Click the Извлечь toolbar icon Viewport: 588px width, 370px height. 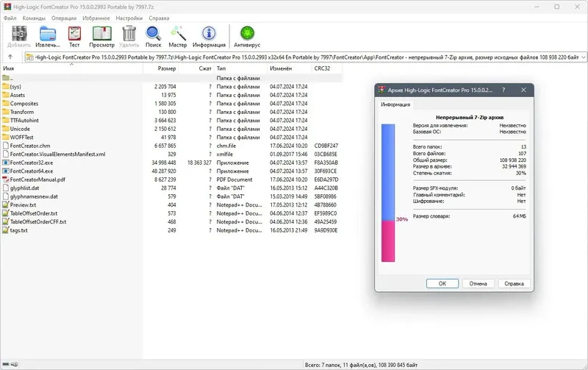tap(48, 33)
